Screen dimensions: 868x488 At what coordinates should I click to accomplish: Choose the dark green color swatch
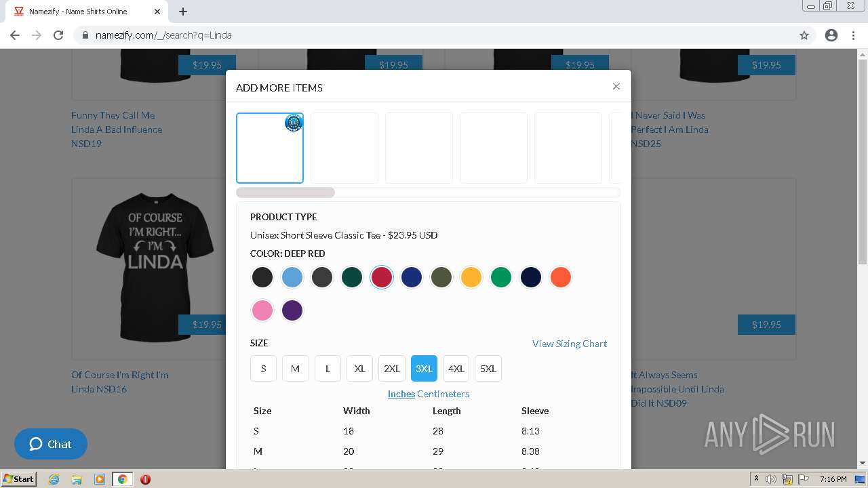352,277
